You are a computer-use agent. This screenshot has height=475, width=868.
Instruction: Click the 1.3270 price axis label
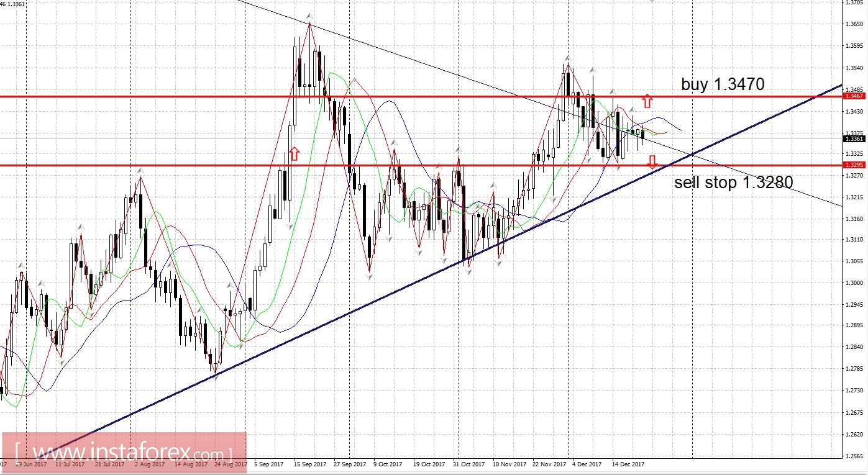pyautogui.click(x=855, y=176)
